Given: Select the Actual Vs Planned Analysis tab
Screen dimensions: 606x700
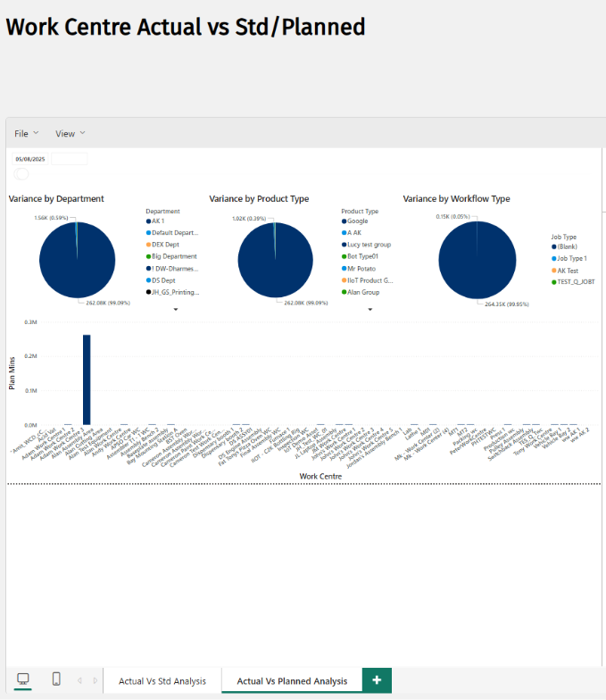Looking at the screenshot, I should pos(292,681).
